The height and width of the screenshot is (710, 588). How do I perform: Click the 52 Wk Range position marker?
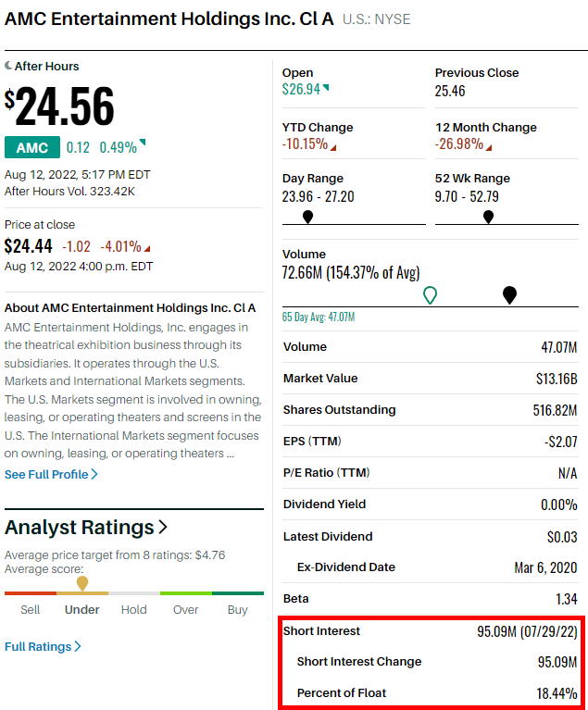tap(488, 217)
